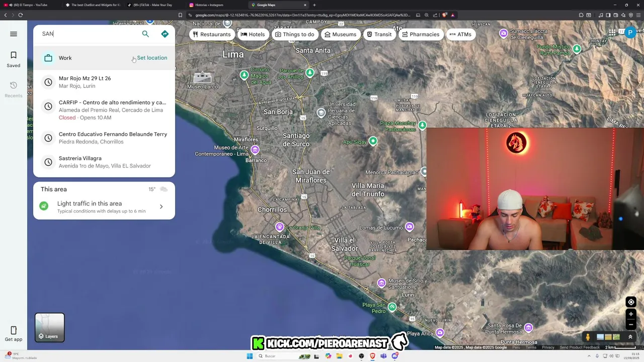The image size is (644, 362).
Task: Open the Windows Start menu
Action: tap(250, 356)
